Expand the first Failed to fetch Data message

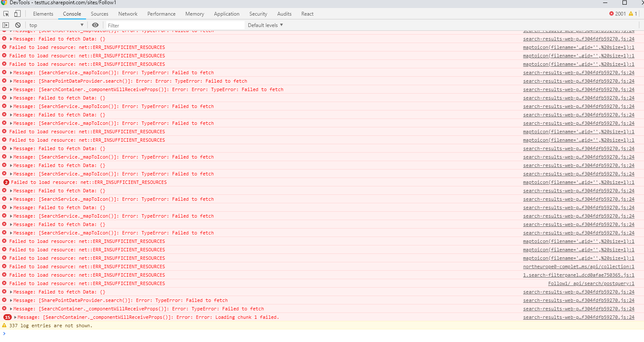point(11,38)
